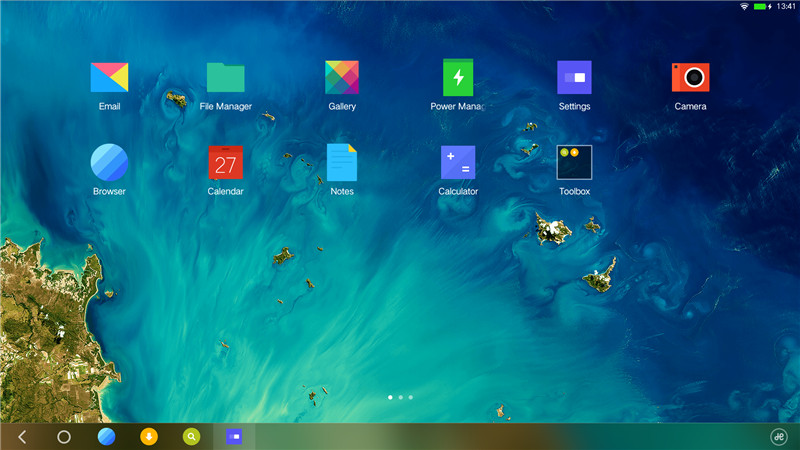This screenshot has width=800, height=450.
Task: Click the round icon at taskbar's right end
Action: 779,436
